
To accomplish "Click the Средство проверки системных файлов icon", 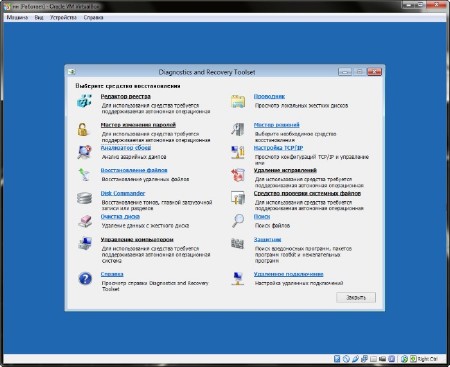I will 238,198.
